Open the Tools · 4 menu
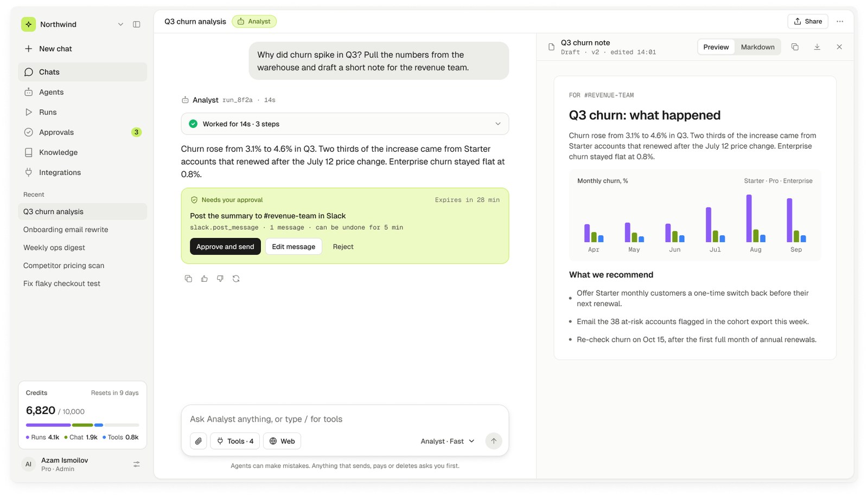The width and height of the screenshot is (868, 497). pos(235,441)
